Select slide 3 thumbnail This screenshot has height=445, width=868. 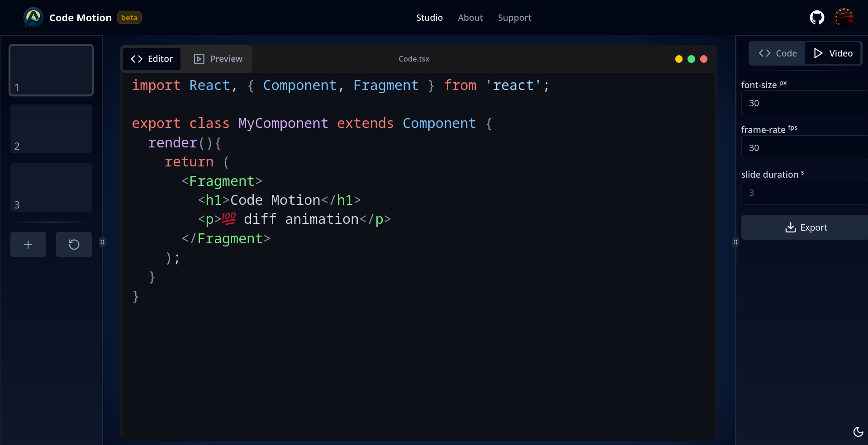[x=51, y=188]
